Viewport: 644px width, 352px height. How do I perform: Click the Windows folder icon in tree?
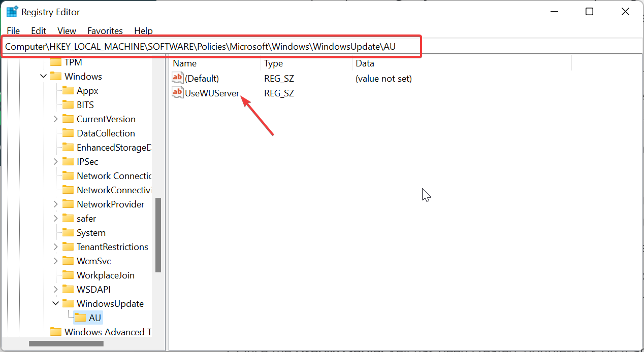click(x=55, y=77)
